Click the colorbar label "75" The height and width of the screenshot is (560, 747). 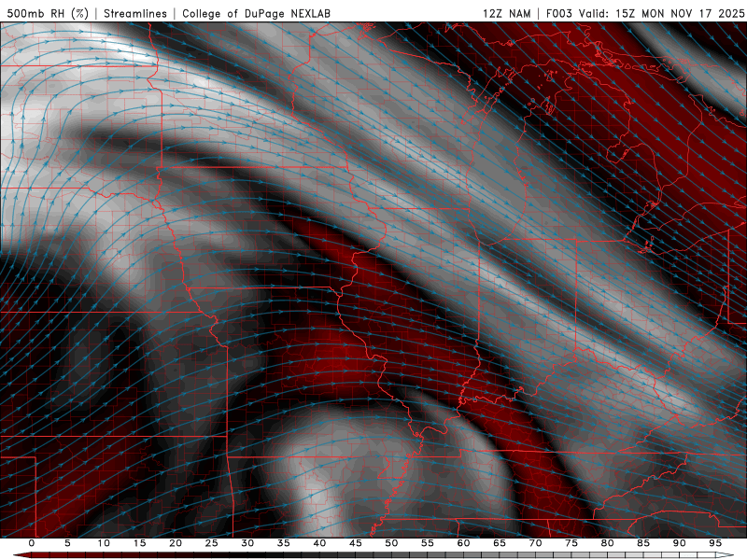coord(571,543)
